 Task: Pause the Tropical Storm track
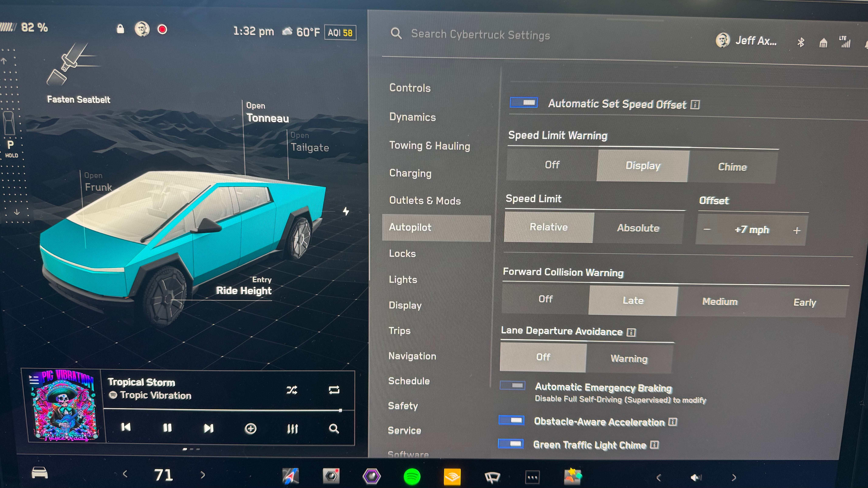[x=167, y=428]
